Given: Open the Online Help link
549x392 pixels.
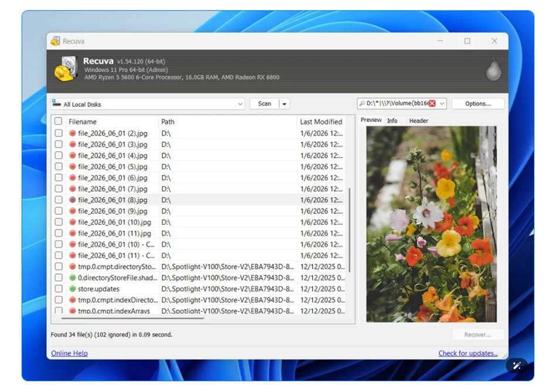Looking at the screenshot, I should (x=69, y=353).
